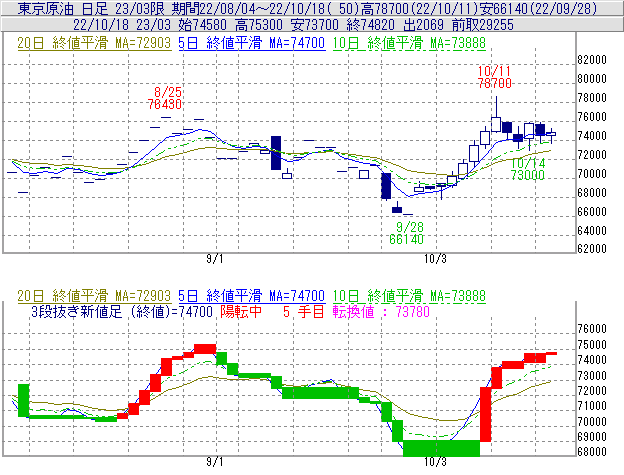624x475 pixels.
Task: Click the 62000 price axis label
Action: point(592,249)
